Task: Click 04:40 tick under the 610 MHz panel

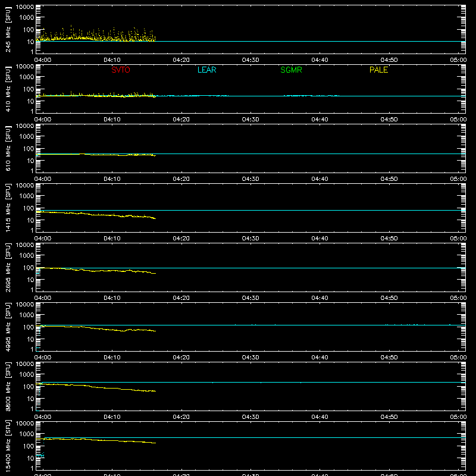Action: pyautogui.click(x=320, y=179)
